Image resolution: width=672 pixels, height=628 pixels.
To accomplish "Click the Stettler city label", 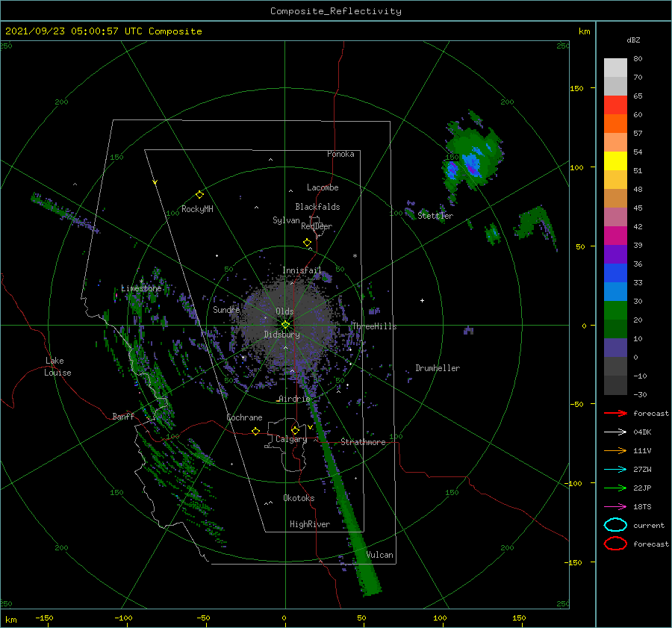I will (x=435, y=216).
